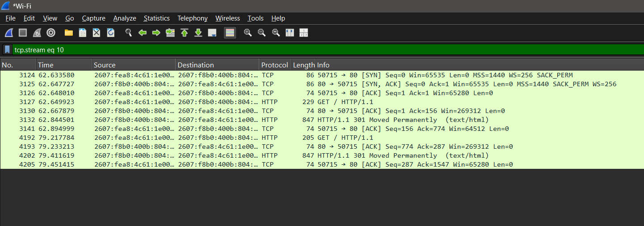This screenshot has width=644, height=226.
Task: Open the Analyze menu
Action: (x=124, y=18)
